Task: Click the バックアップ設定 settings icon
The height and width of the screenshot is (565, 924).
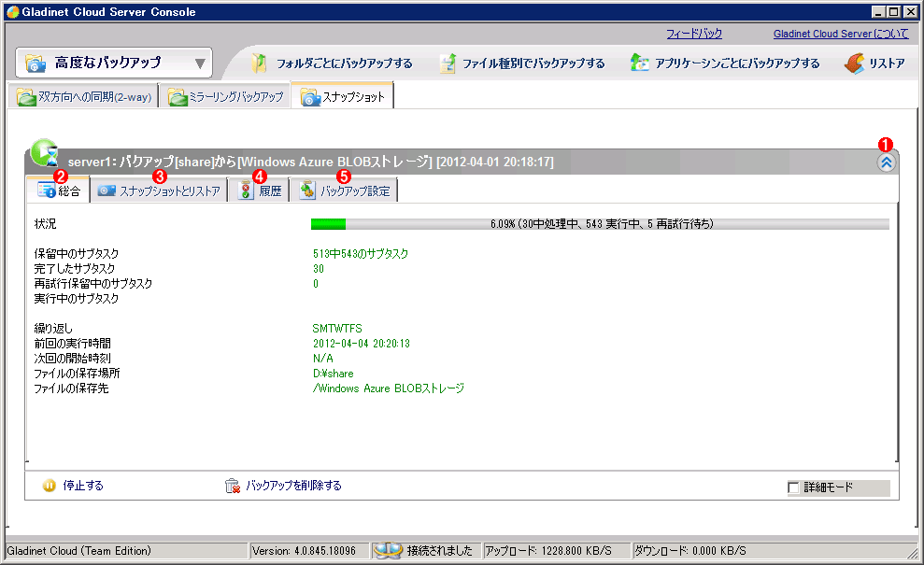Action: click(307, 191)
